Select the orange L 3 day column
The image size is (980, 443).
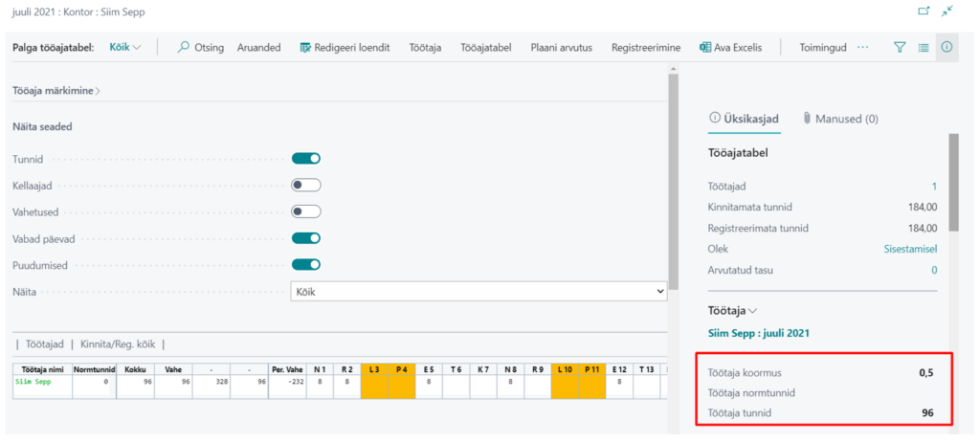374,368
